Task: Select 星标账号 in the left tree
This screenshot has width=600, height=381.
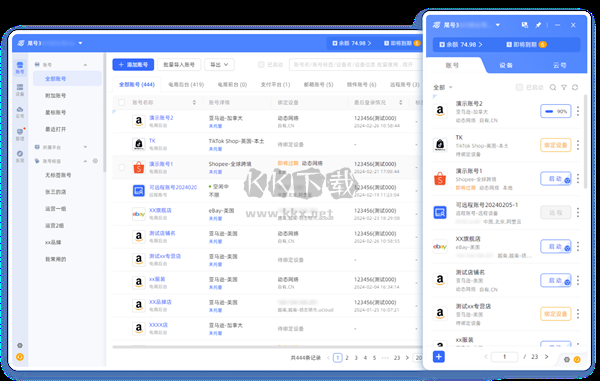Action: tap(55, 112)
